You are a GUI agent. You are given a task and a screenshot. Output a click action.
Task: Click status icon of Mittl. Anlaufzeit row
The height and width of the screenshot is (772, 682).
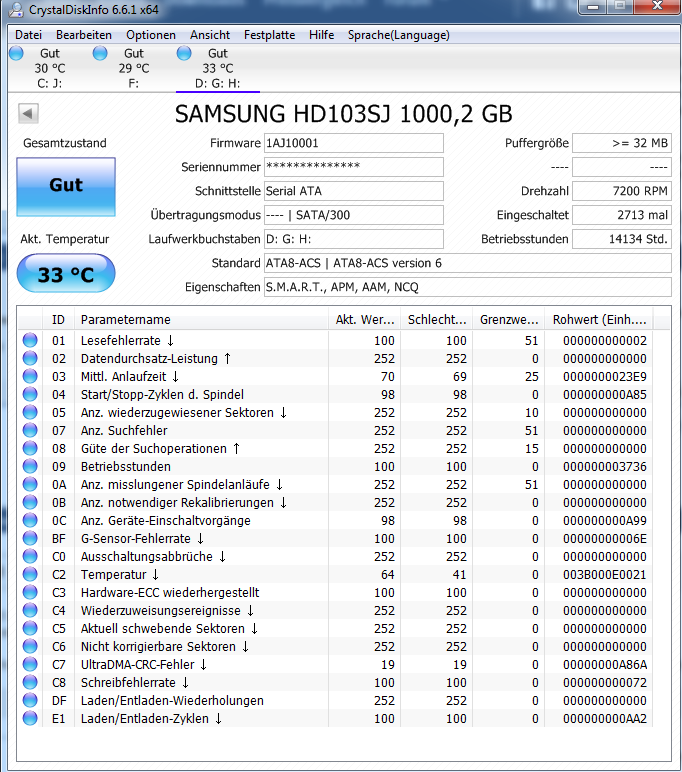[x=30, y=376]
